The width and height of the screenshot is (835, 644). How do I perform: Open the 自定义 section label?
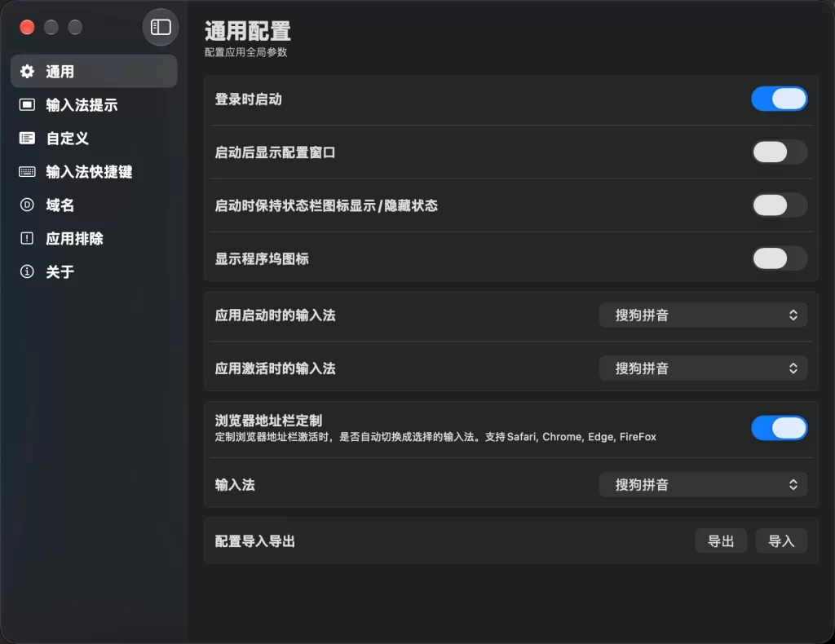point(67,139)
